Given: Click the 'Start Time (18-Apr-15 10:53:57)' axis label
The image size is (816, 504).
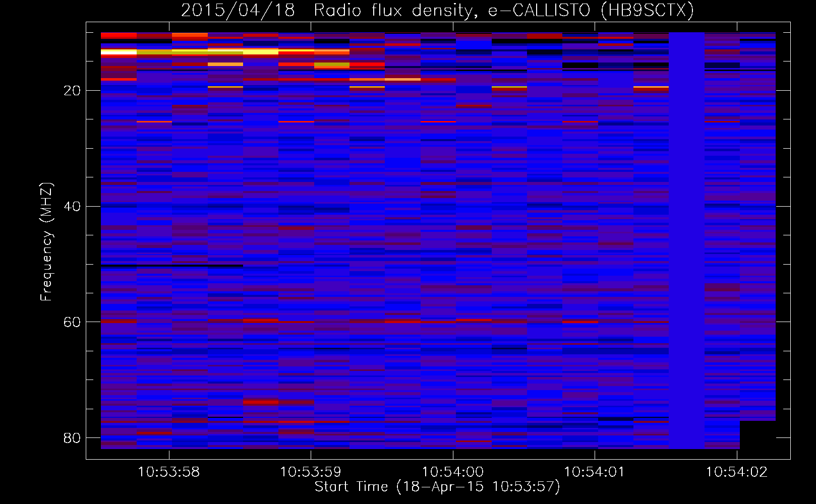Looking at the screenshot, I should [x=437, y=487].
